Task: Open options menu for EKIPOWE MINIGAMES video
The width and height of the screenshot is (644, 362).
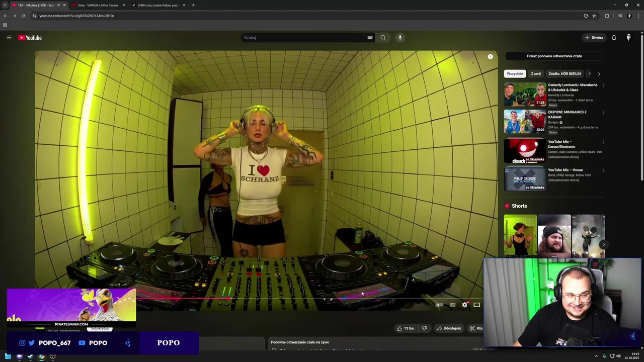Action: point(603,113)
